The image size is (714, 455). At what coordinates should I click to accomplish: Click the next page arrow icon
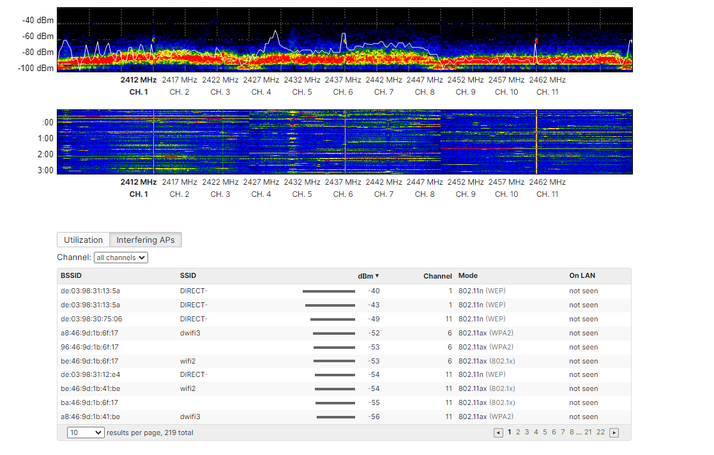pos(614,433)
